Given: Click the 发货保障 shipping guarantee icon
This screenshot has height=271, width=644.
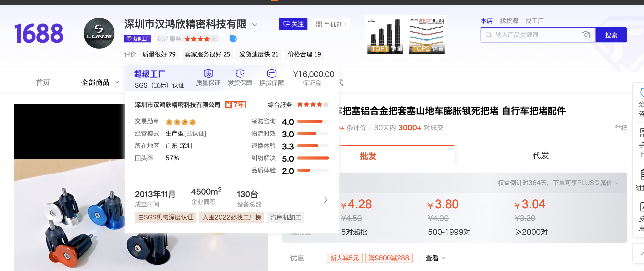Looking at the screenshot, I should (x=240, y=74).
